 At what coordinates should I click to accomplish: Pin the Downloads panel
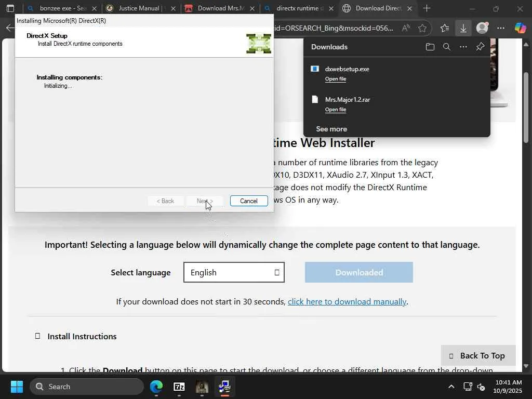pos(480,47)
